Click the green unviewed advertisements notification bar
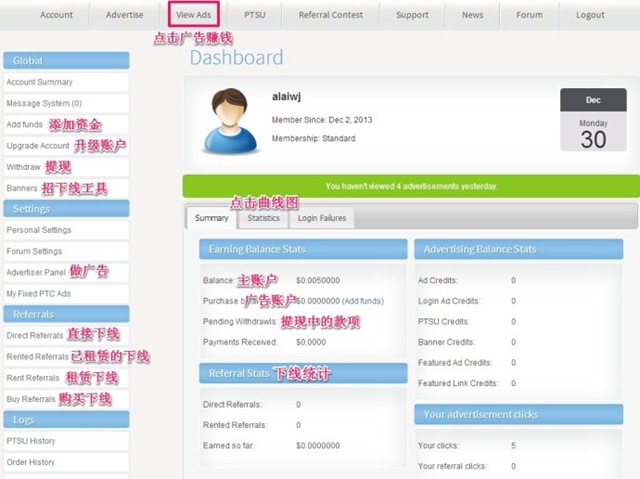This screenshot has width=640, height=479. coord(411,186)
